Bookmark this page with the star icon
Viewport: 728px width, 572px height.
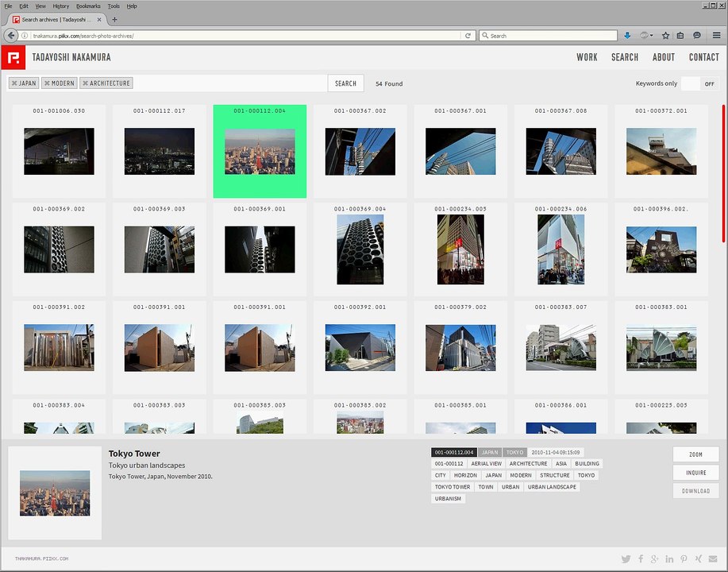[x=665, y=36]
